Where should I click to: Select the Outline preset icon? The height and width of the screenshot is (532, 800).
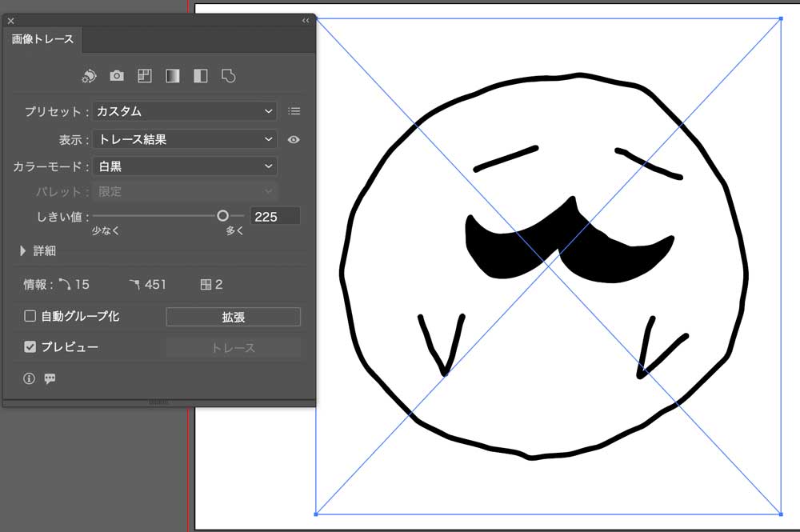click(x=228, y=76)
